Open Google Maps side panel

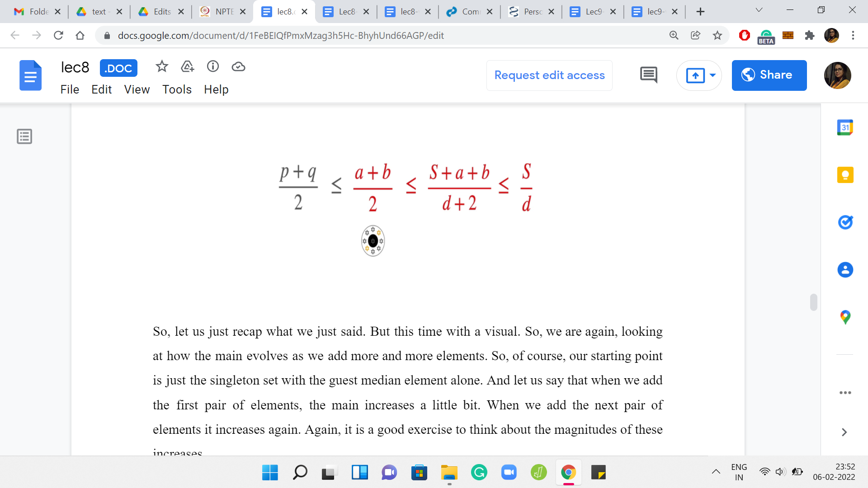tap(844, 317)
